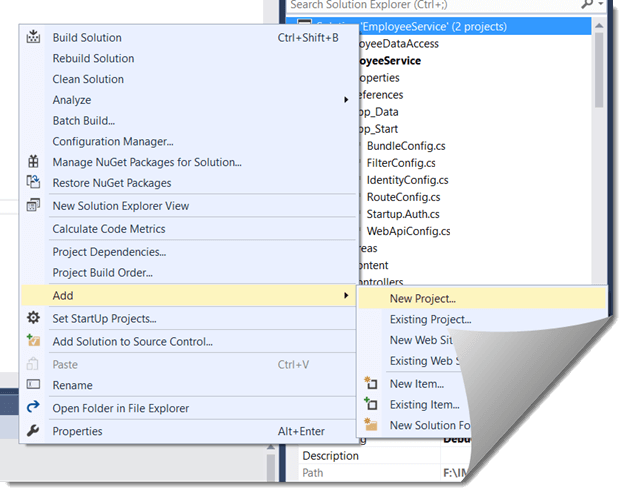Click the Properties wrench icon
This screenshot has width=624, height=493.
pos(33,431)
